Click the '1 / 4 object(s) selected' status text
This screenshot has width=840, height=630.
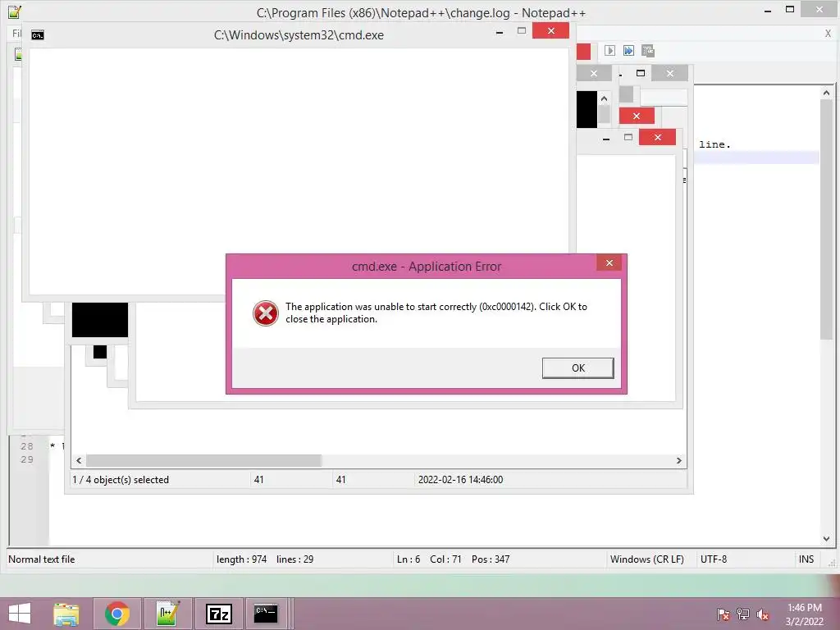pyautogui.click(x=121, y=480)
